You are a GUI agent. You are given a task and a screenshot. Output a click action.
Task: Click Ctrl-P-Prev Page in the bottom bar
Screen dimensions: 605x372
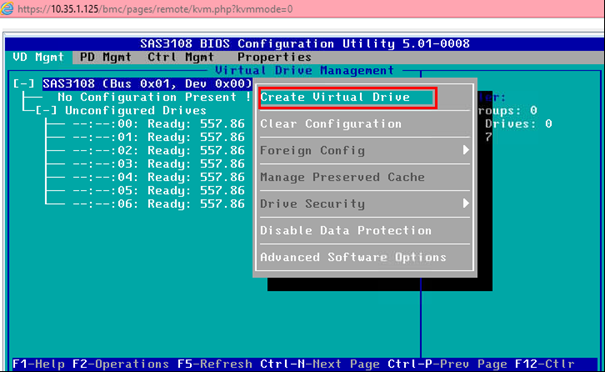[x=447, y=364]
